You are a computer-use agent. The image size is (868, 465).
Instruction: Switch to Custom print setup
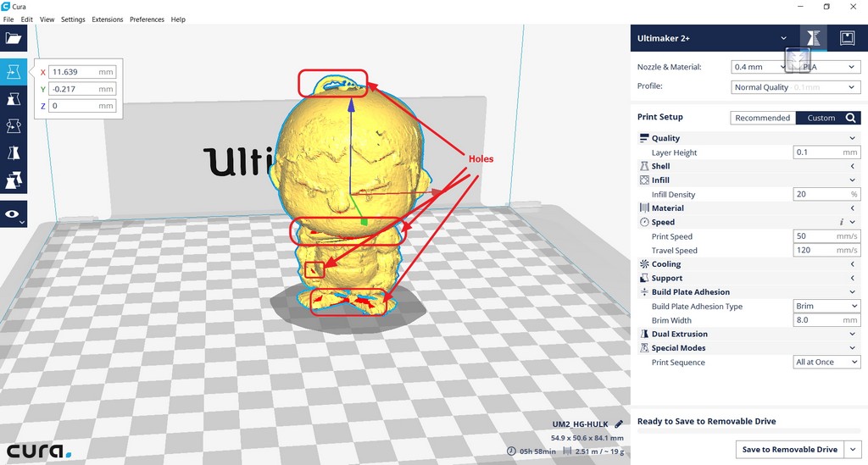pos(821,118)
